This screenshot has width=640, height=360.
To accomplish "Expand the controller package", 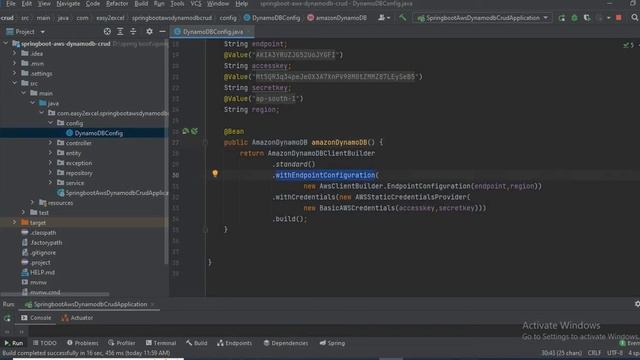I will click(51, 143).
